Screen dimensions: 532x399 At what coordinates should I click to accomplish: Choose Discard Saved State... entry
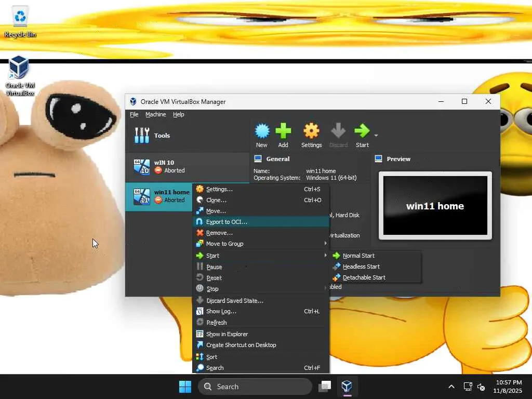261,301
